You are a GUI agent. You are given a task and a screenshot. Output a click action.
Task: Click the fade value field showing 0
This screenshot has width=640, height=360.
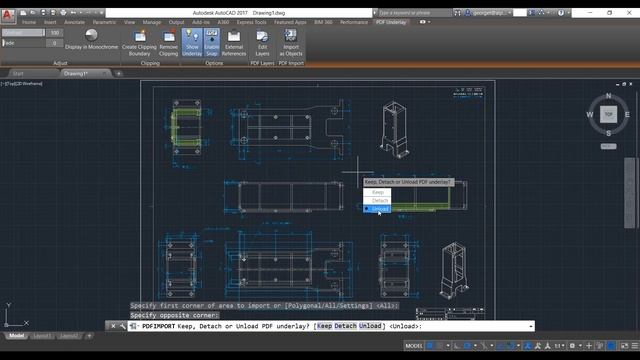[x=54, y=43]
